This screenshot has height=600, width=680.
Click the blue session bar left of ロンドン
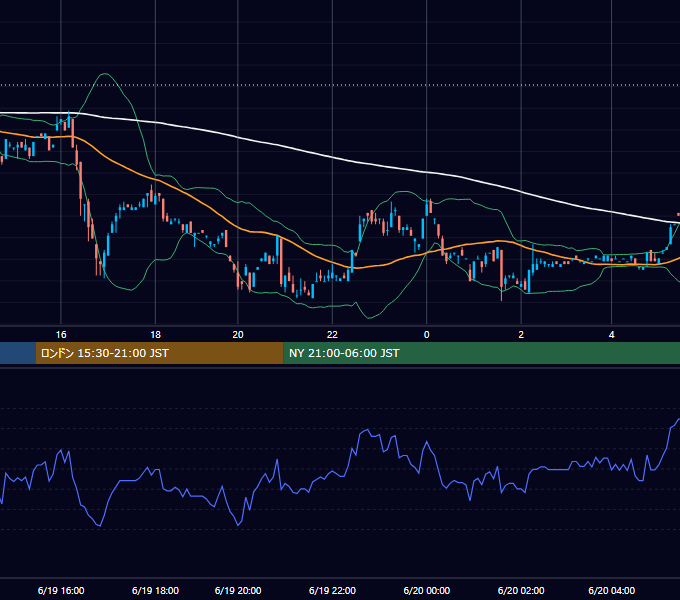point(18,353)
